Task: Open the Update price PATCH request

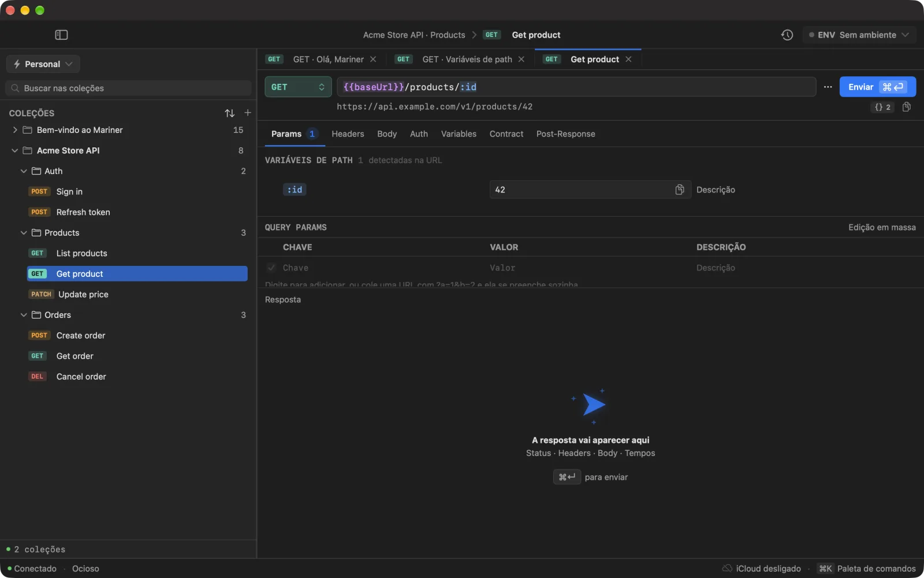Action: coord(137,294)
